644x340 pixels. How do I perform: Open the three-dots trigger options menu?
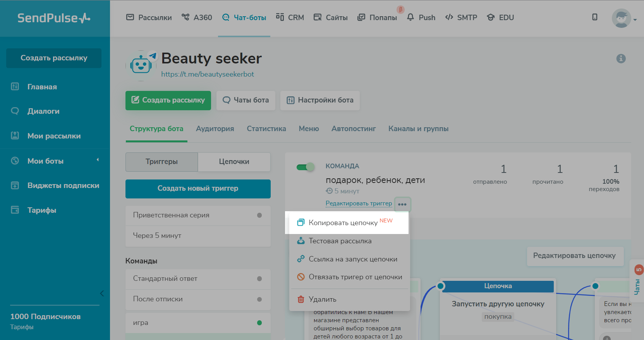[402, 204]
